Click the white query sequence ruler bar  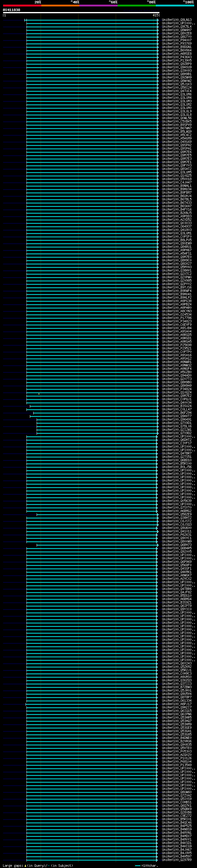pos(81,12)
